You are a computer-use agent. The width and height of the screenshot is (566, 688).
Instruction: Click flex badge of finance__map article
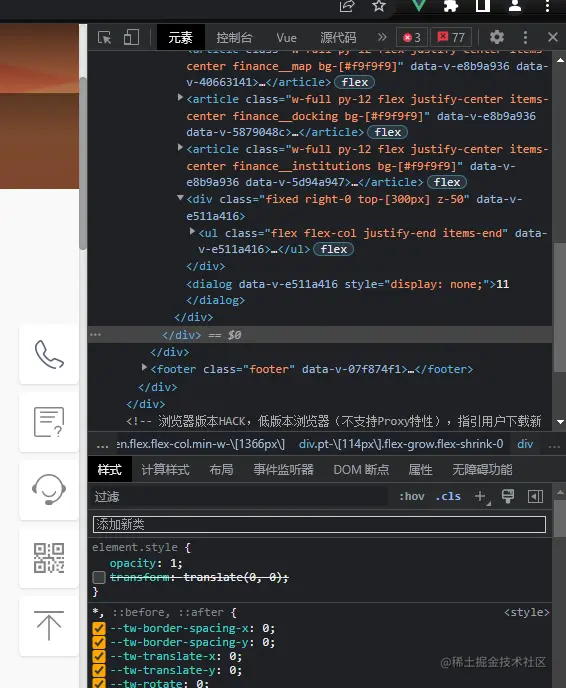(355, 82)
